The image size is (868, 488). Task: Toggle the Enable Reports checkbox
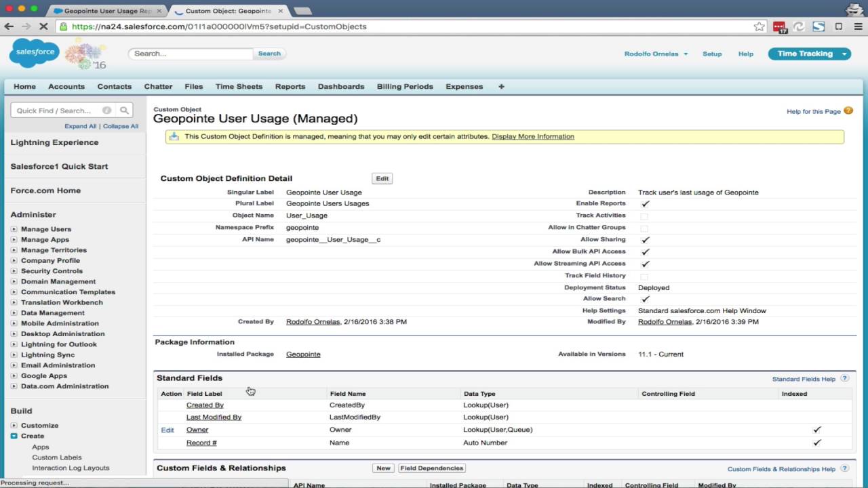pyautogui.click(x=645, y=203)
